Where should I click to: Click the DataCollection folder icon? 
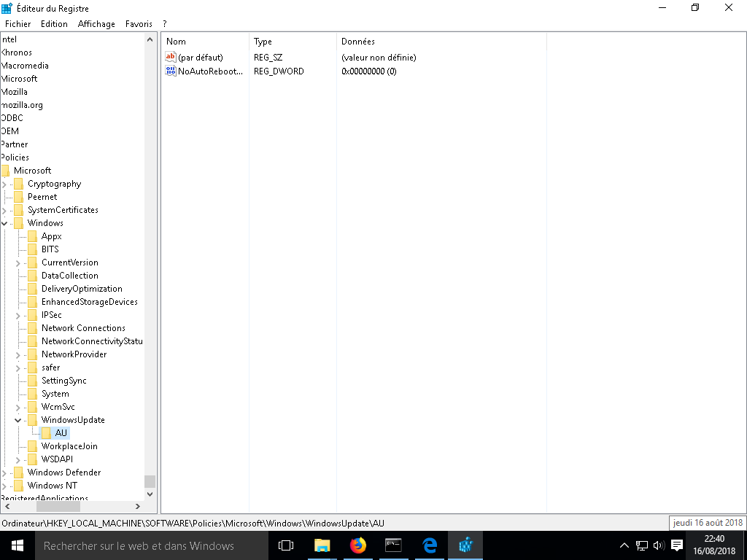[32, 275]
